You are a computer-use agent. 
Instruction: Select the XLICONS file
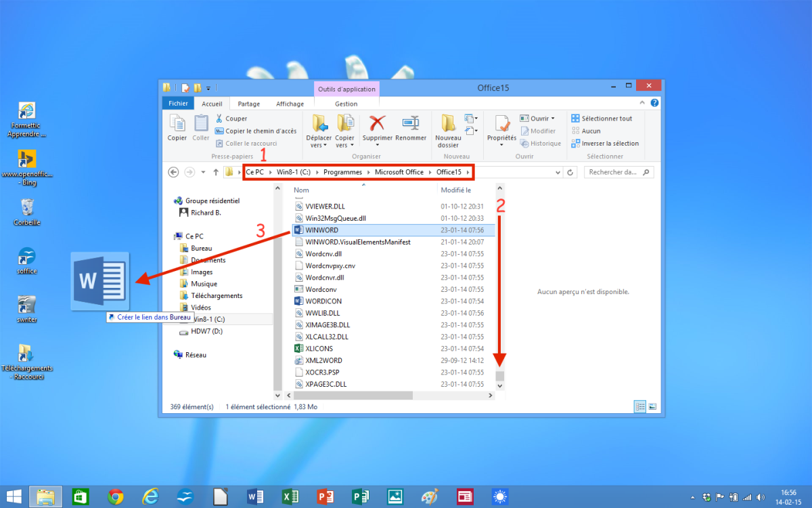(x=313, y=348)
